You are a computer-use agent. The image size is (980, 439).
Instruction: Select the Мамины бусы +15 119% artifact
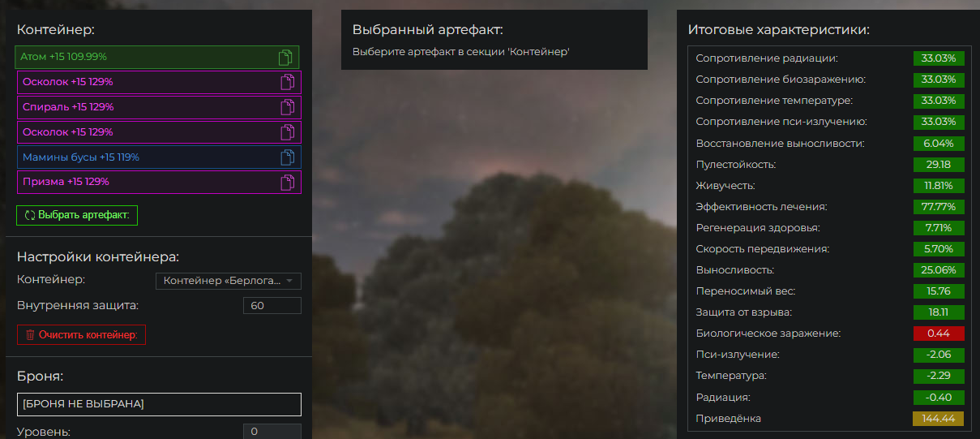click(159, 157)
